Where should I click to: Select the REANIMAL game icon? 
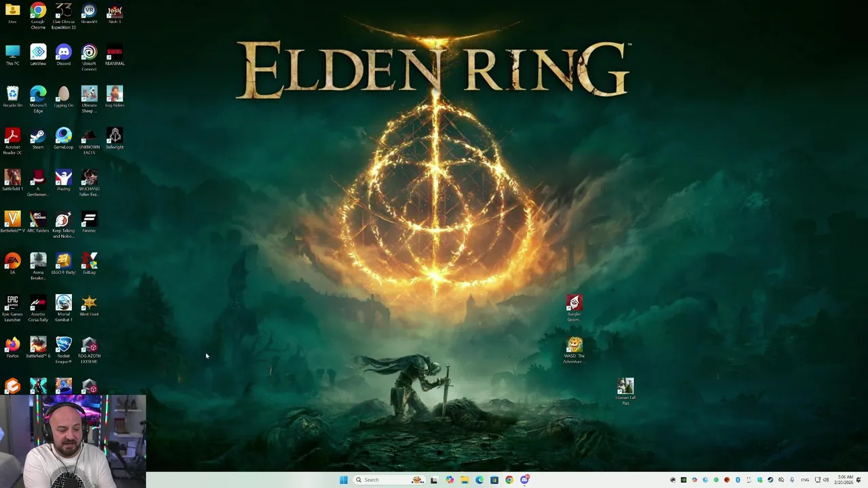pyautogui.click(x=115, y=56)
